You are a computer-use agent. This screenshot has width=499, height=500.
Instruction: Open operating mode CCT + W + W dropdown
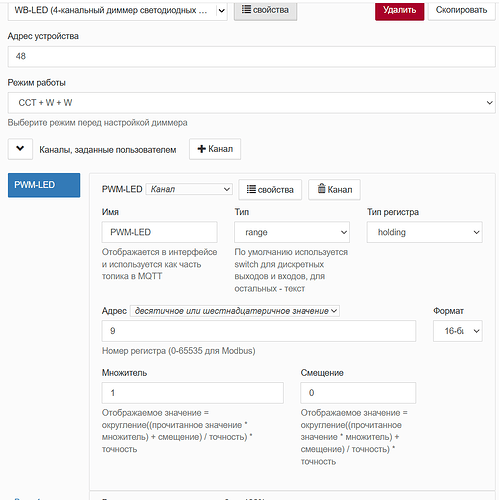252,103
